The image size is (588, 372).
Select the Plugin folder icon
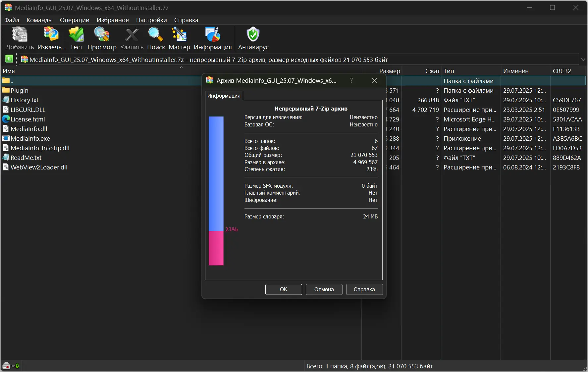click(6, 90)
